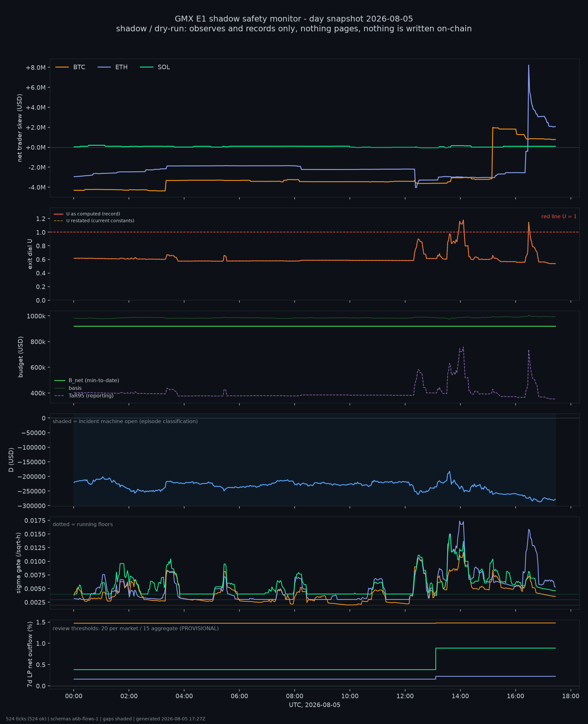This screenshot has width=588, height=724.
Task: Click the '−50000' tick label
Action: (34, 433)
